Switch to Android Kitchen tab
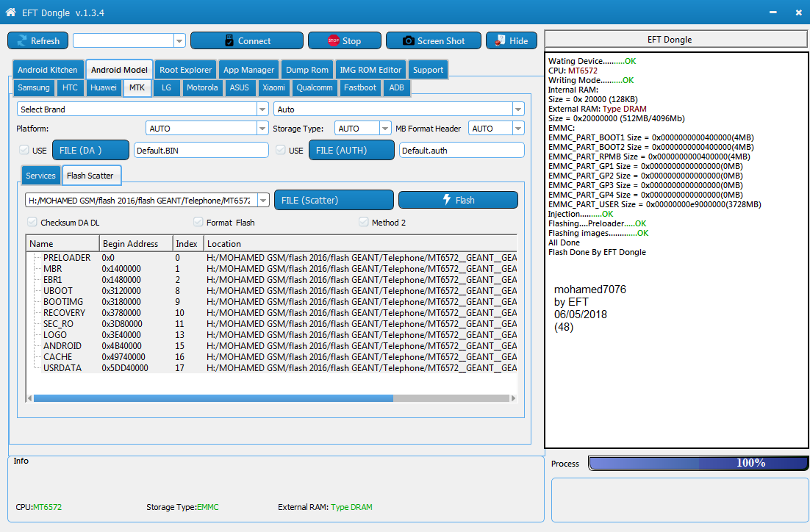Image resolution: width=810 pixels, height=532 pixels. (x=48, y=70)
